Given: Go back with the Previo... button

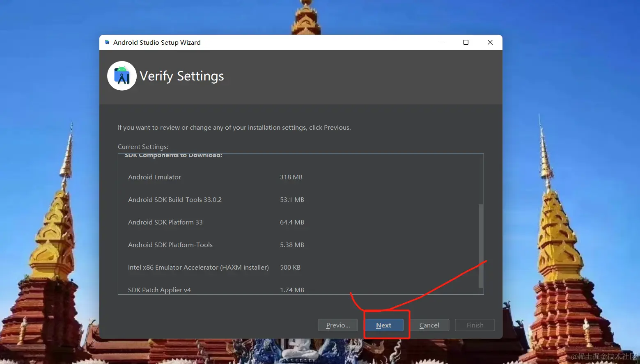Looking at the screenshot, I should 338,325.
